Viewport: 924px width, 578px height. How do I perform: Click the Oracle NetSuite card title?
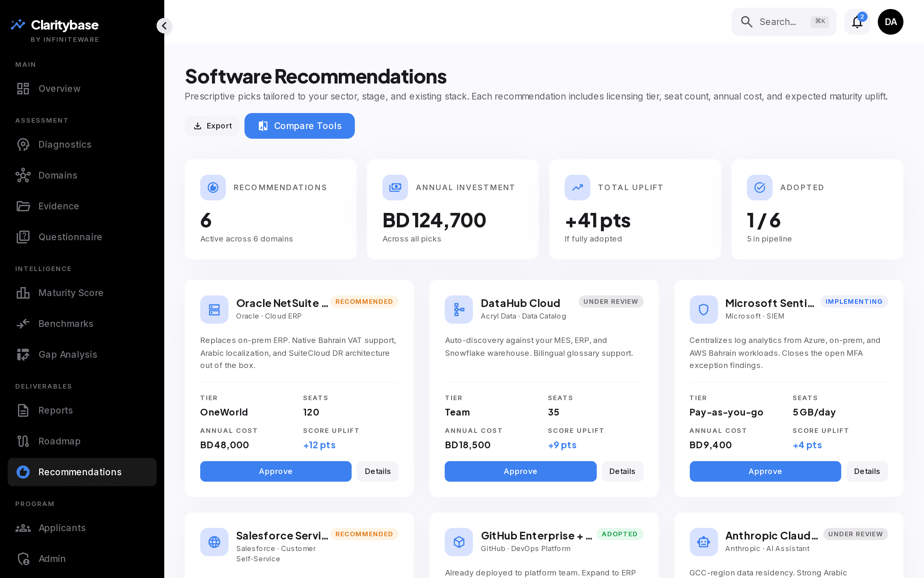(282, 303)
